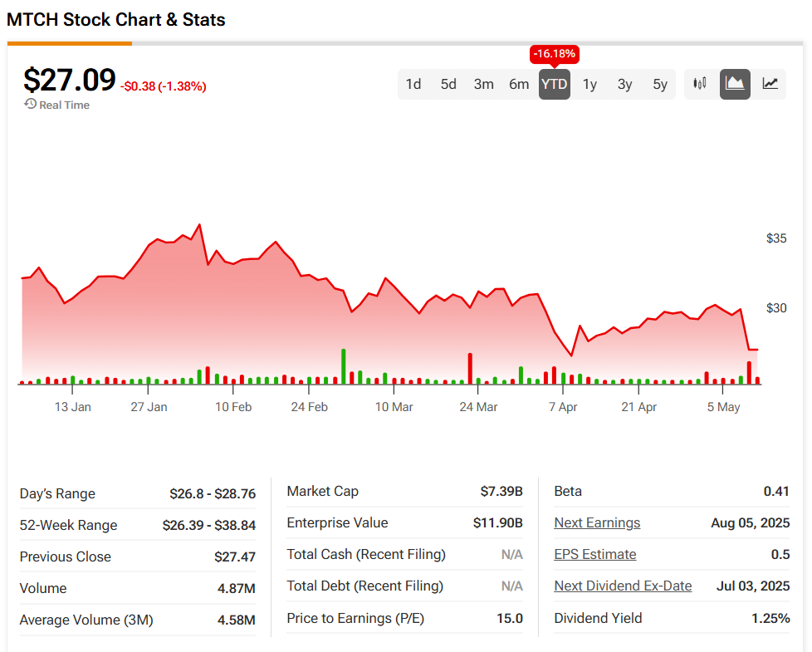Select the 1y time range
The image size is (812, 652).
point(589,85)
